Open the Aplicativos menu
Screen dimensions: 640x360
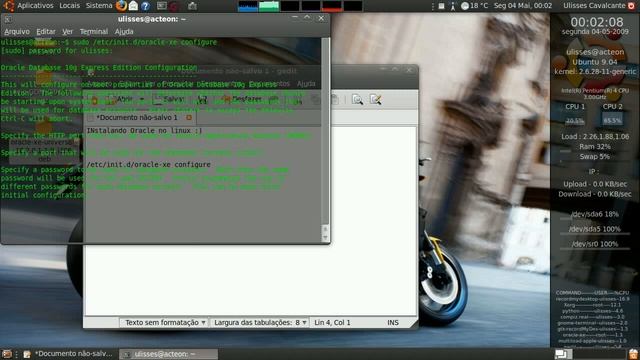(35, 6)
